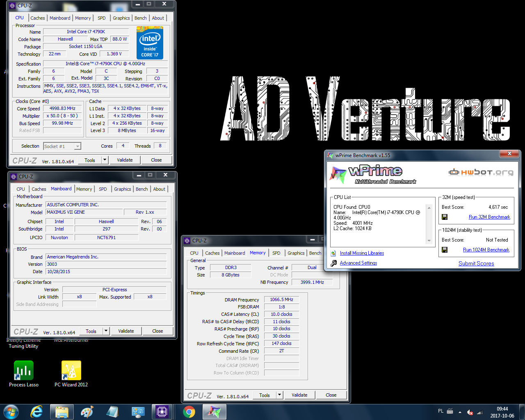Select the DRAM Frequency value 1066.5 MHz
The width and height of the screenshot is (525, 420).
coord(281,299)
